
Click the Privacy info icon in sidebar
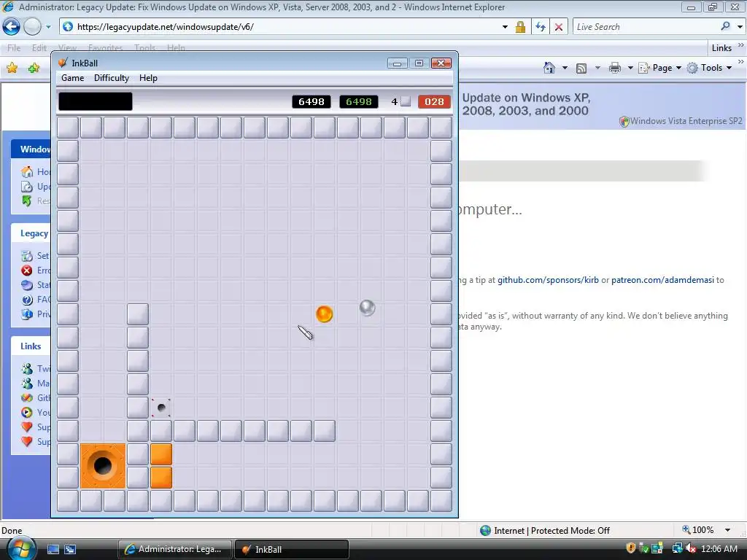tap(27, 314)
